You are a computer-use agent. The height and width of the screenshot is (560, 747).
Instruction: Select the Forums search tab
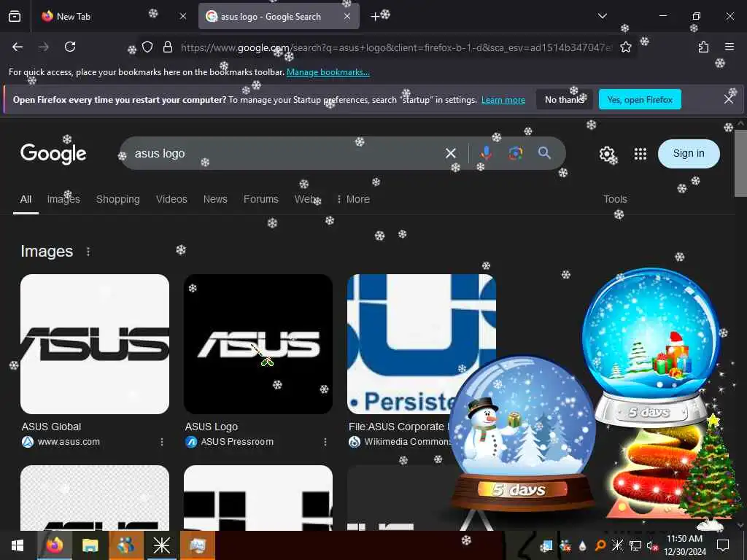pos(260,199)
